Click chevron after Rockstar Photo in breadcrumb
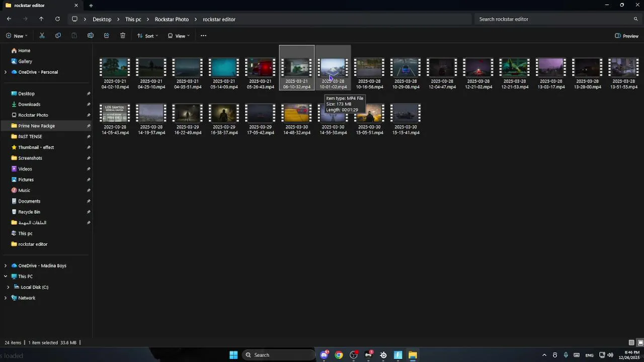The width and height of the screenshot is (644, 362). [x=197, y=19]
